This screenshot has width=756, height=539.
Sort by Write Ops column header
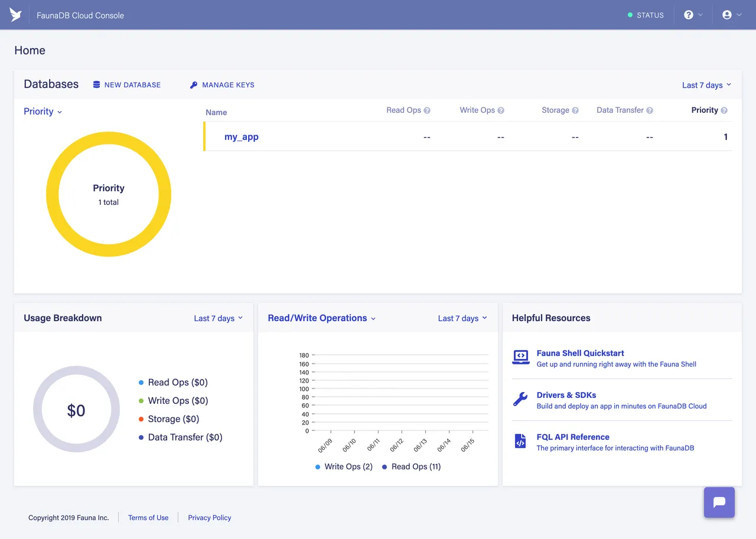(477, 110)
